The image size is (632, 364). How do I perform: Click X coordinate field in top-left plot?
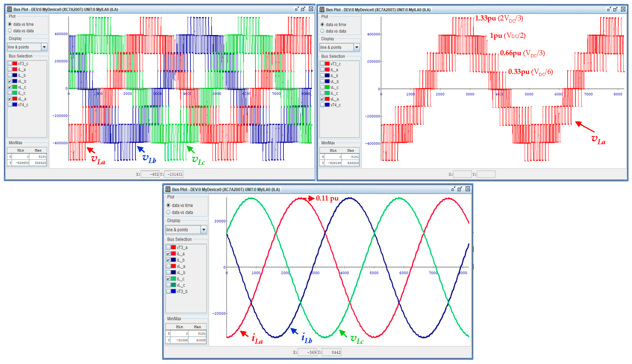pos(150,174)
